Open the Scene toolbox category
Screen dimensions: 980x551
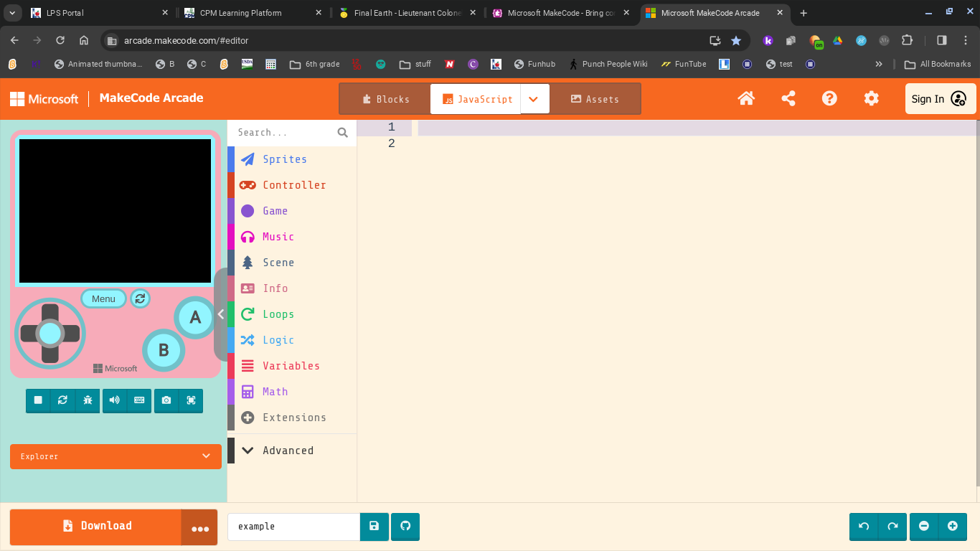292,263
